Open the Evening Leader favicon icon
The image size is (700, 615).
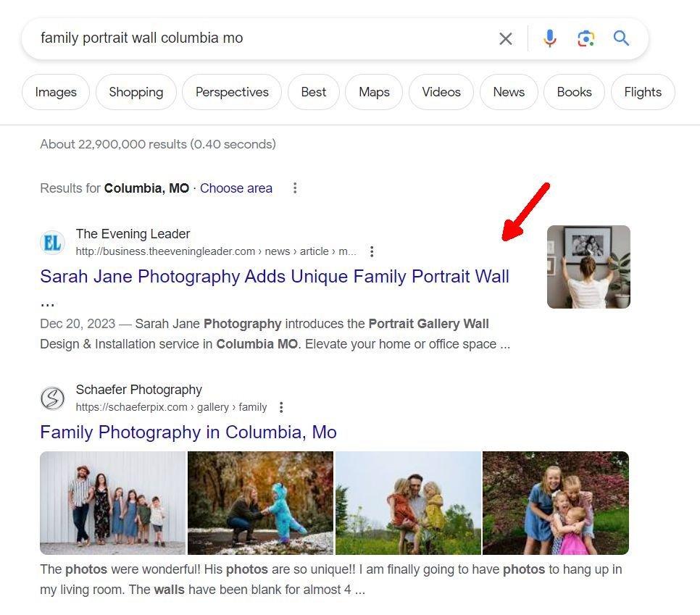53,243
